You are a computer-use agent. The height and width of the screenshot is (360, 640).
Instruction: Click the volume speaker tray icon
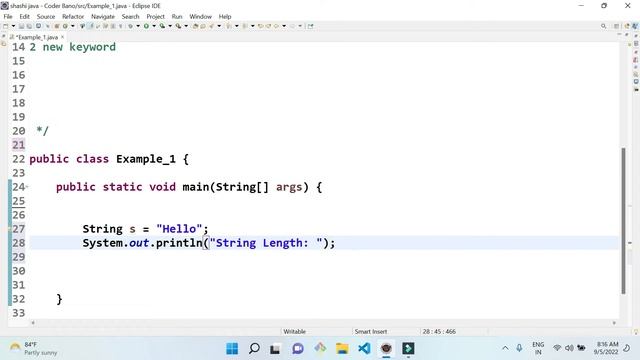[x=569, y=348]
